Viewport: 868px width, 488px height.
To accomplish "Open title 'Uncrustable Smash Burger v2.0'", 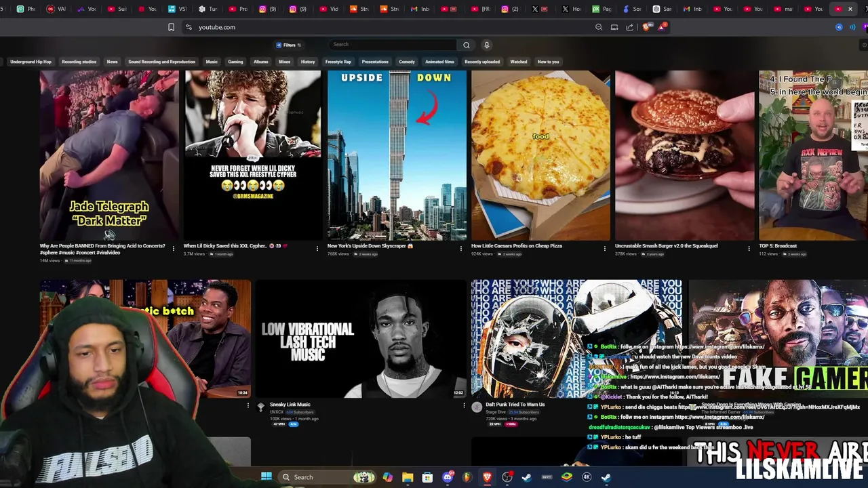I will click(x=666, y=246).
